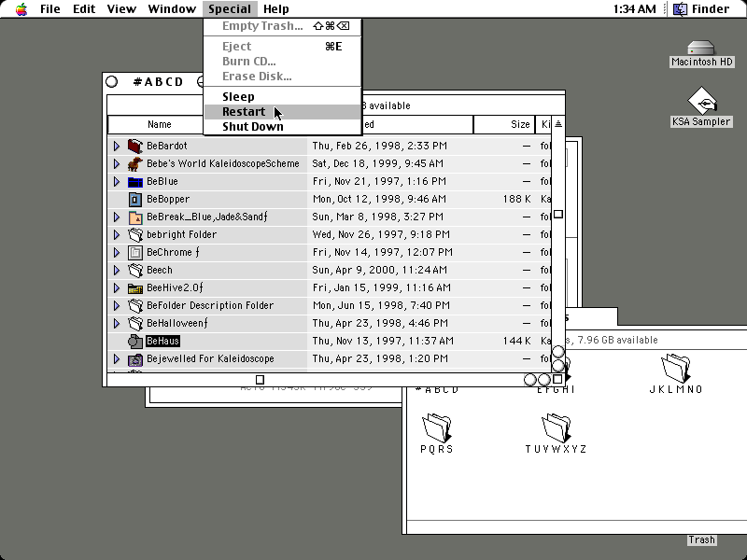Select the KSA Sampler desktop icon
Image resolution: width=747 pixels, height=560 pixels.
(x=701, y=101)
